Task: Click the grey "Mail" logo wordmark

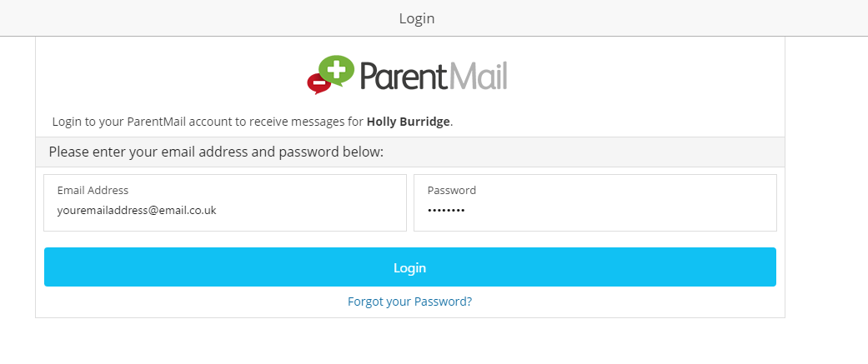Action: coord(479,75)
